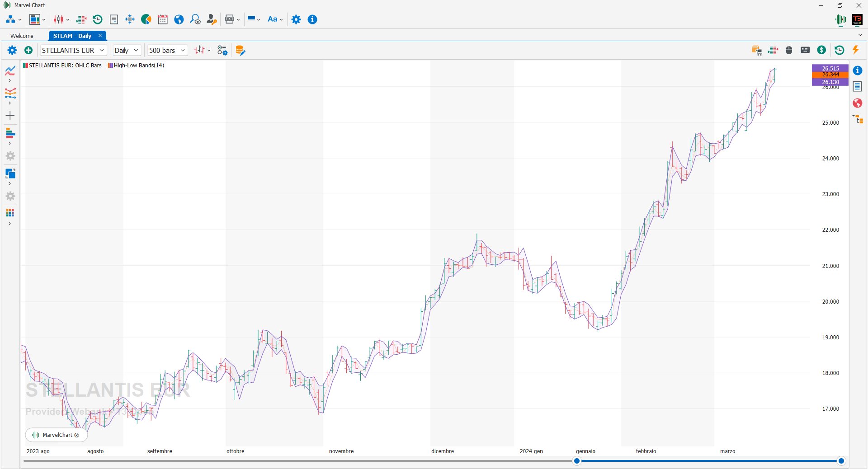868x469 pixels.
Task: Open the calendar tool in top toolbar
Action: click(x=163, y=19)
